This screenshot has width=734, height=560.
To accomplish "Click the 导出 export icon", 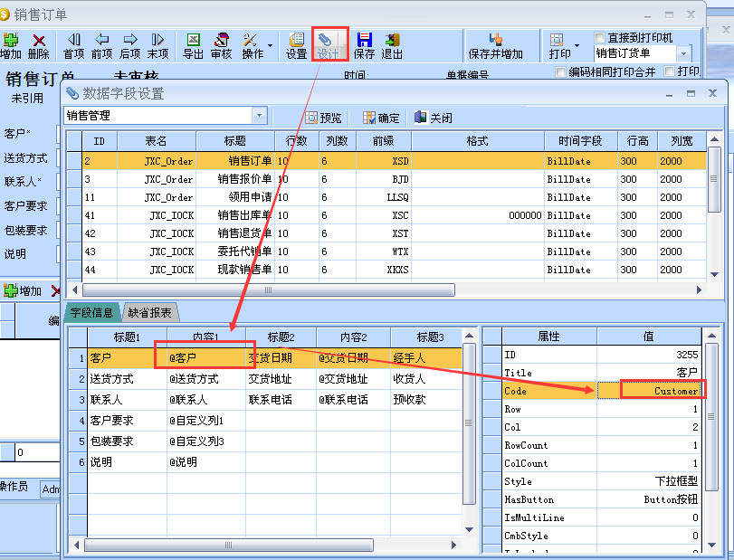I will (193, 46).
